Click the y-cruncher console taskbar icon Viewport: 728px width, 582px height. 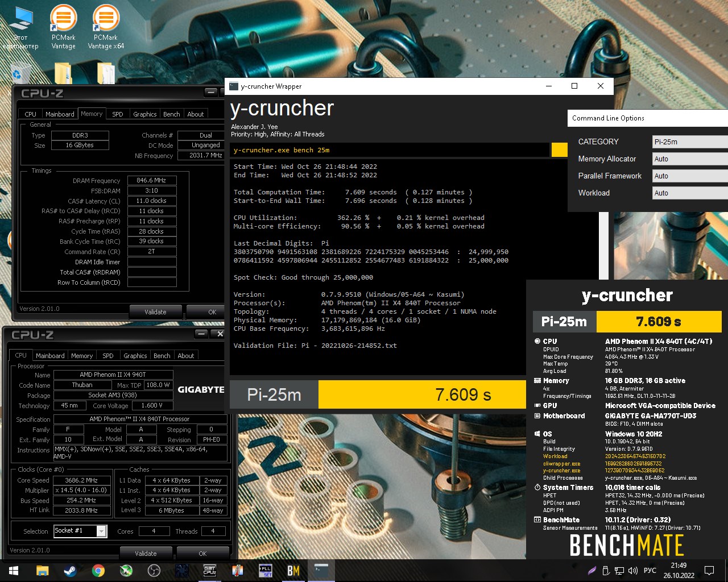click(321, 571)
